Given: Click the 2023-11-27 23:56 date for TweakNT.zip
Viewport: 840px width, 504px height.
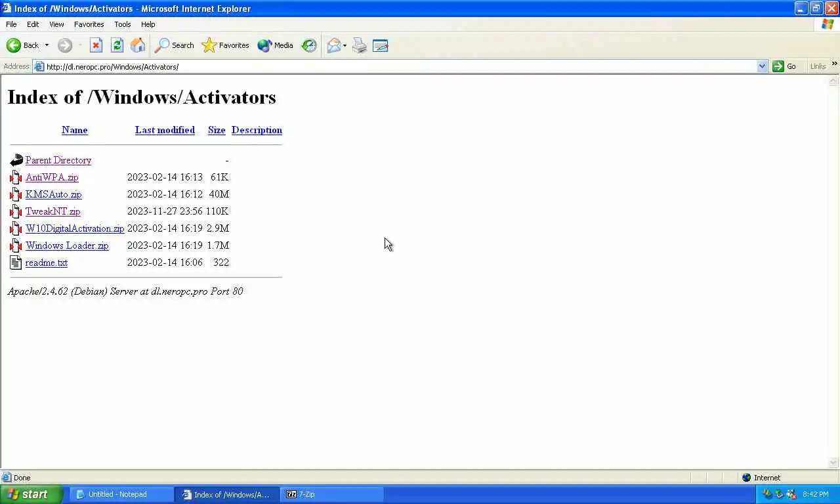Looking at the screenshot, I should tap(165, 211).
